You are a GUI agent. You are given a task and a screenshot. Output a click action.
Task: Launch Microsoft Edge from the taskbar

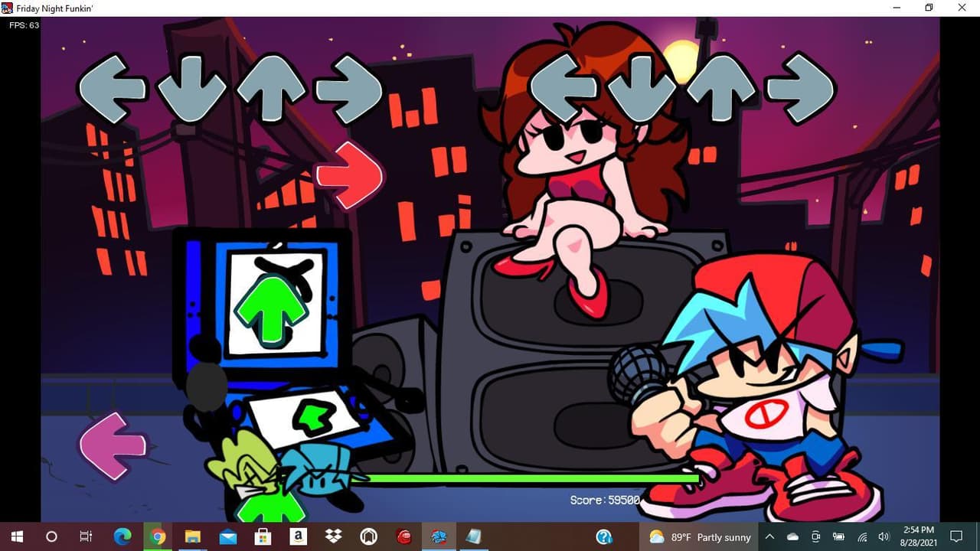point(122,536)
